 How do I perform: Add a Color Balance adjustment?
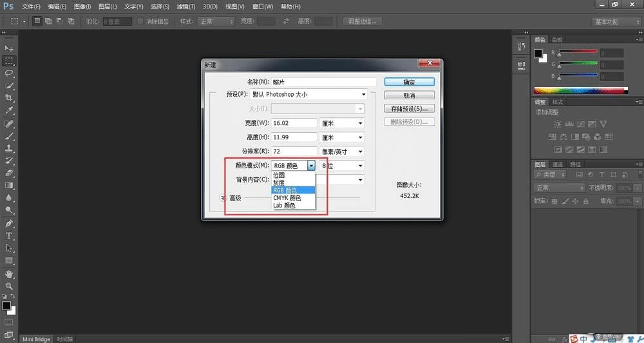click(563, 137)
